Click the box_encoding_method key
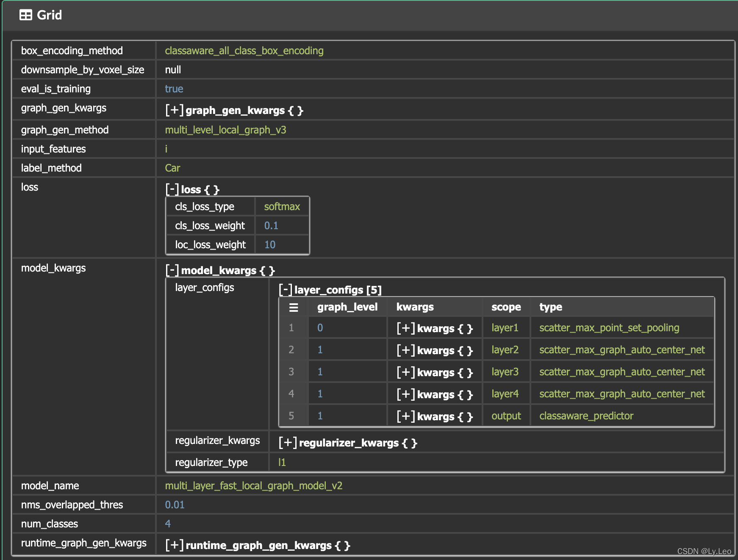This screenshot has height=560, width=738. click(x=72, y=51)
